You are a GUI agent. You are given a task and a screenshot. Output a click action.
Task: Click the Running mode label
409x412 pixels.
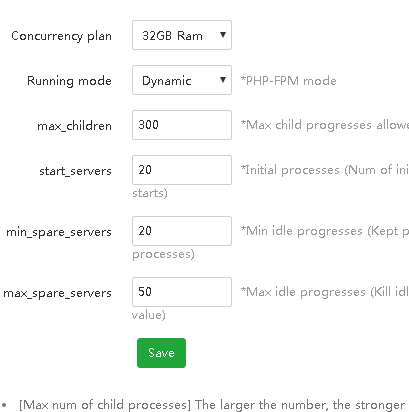(x=69, y=81)
